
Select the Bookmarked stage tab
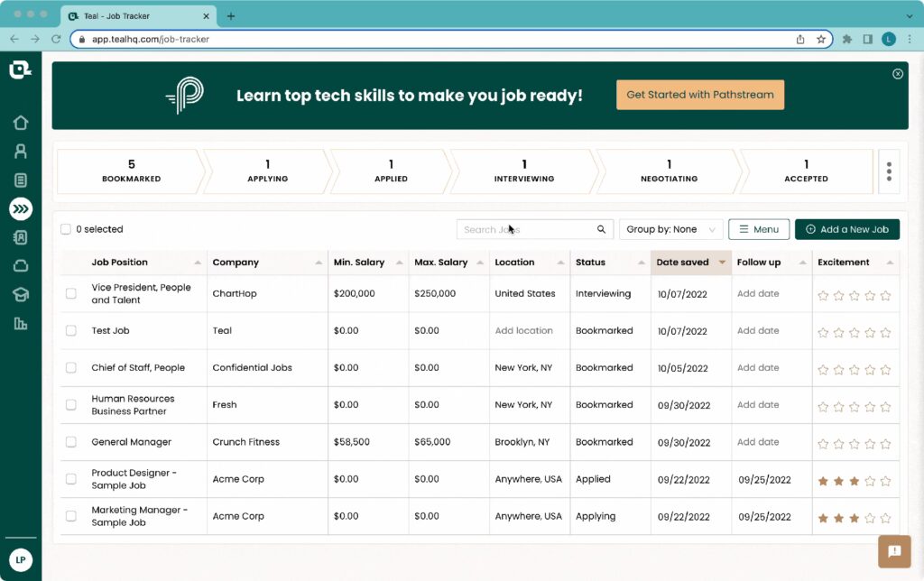131,171
